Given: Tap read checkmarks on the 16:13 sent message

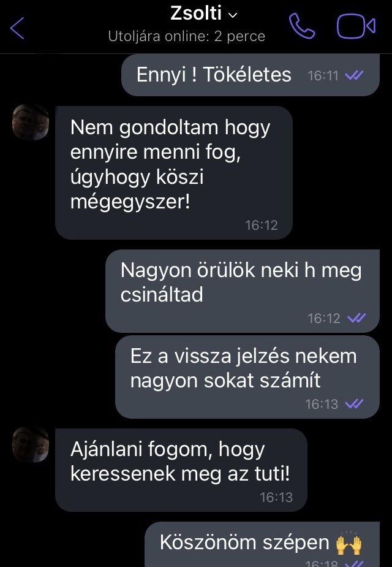Looking at the screenshot, I should (355, 403).
